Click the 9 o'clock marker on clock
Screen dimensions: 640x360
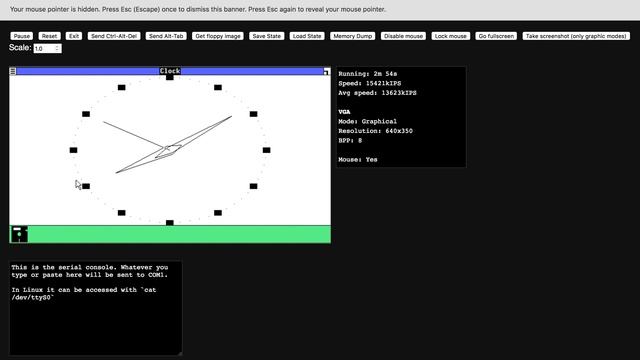[73, 150]
